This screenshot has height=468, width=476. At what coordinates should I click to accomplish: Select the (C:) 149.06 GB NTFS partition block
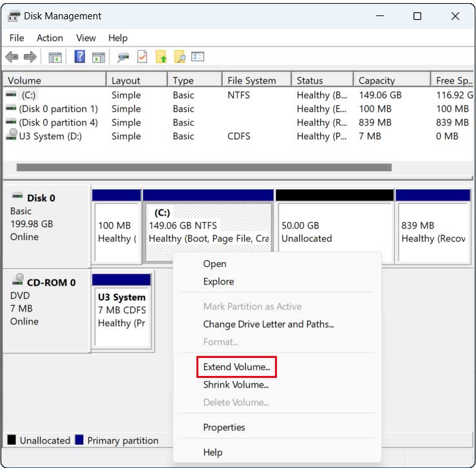(x=208, y=226)
